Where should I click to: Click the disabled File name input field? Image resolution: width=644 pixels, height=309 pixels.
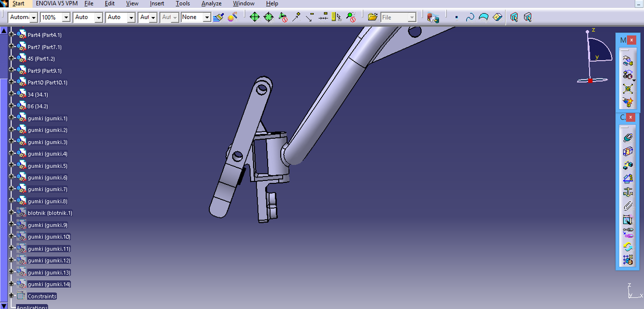[x=398, y=17]
